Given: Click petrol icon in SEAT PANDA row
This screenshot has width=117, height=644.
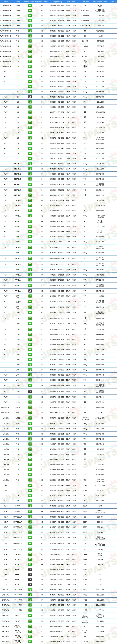Looking at the screenshot, I should [x=30, y=554].
